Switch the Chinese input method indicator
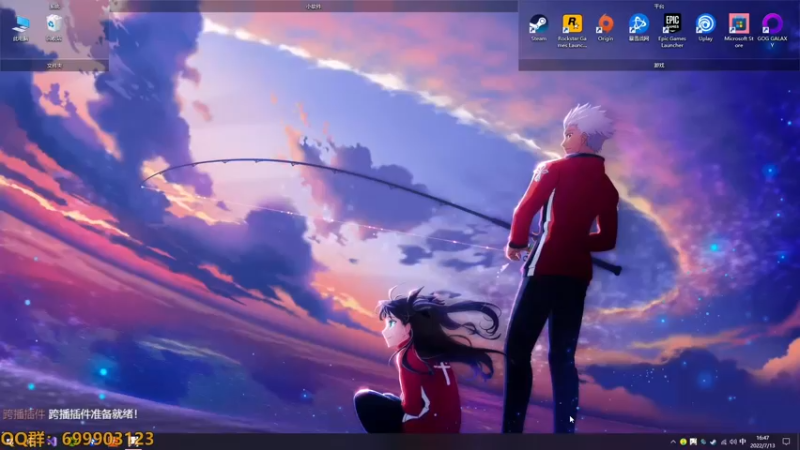Viewport: 800px width, 450px height. click(x=743, y=442)
